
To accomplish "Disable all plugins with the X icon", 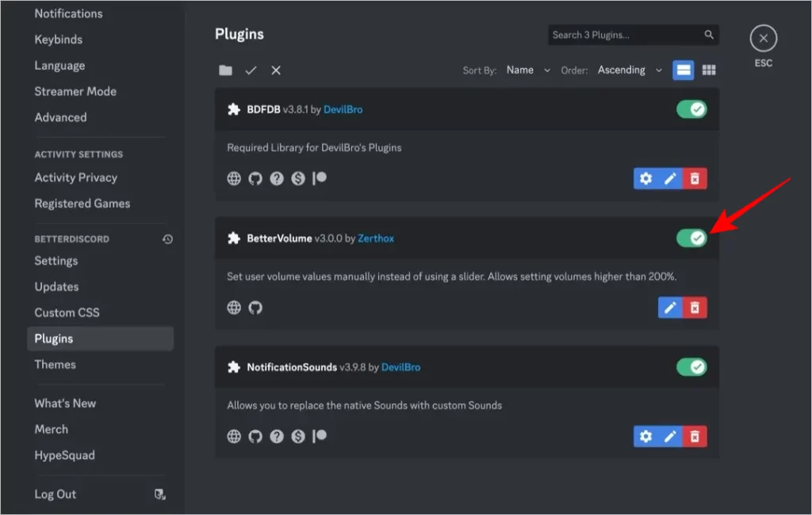I will click(x=276, y=71).
